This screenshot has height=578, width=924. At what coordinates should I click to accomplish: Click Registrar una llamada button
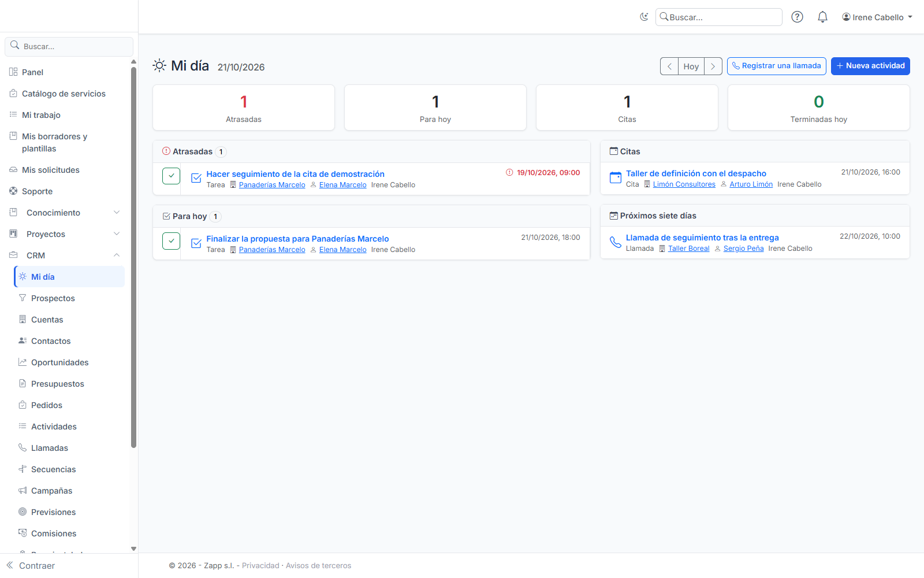coord(776,66)
